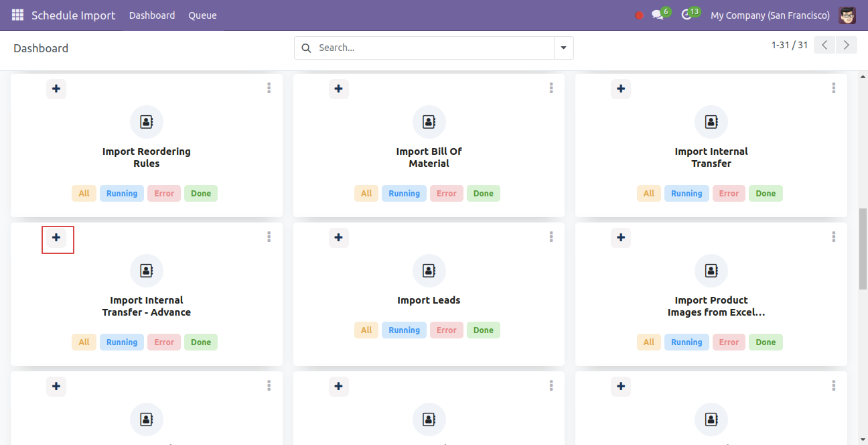Click the "Import Leads" title
868x445 pixels.
(x=429, y=300)
